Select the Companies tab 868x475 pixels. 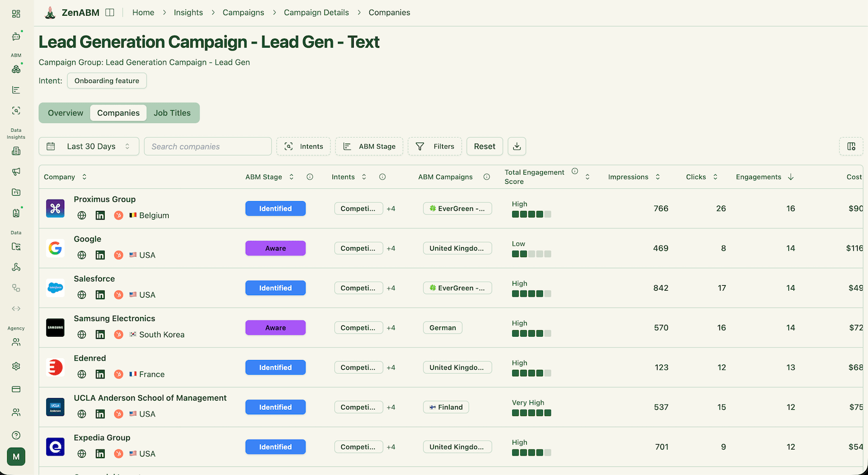[118, 113]
